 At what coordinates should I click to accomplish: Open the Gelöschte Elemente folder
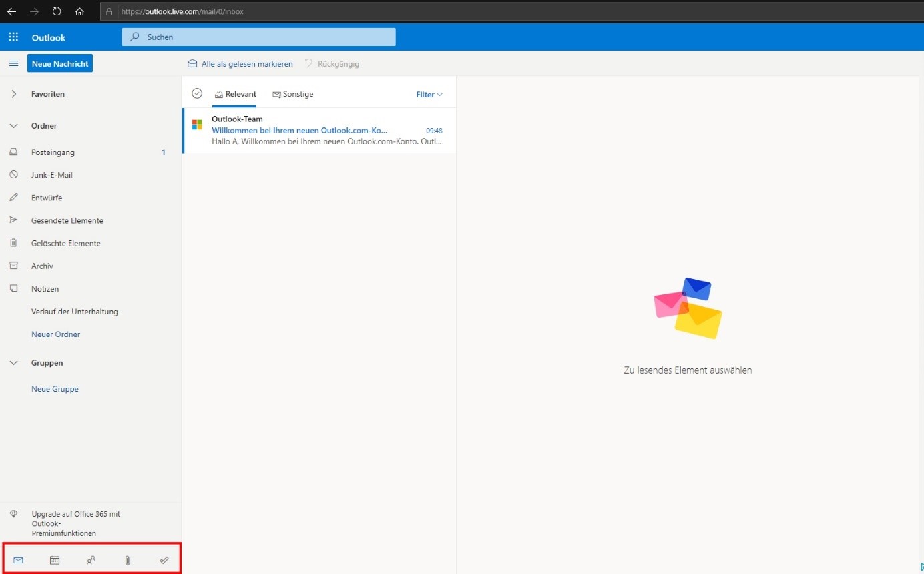[x=91, y=243]
